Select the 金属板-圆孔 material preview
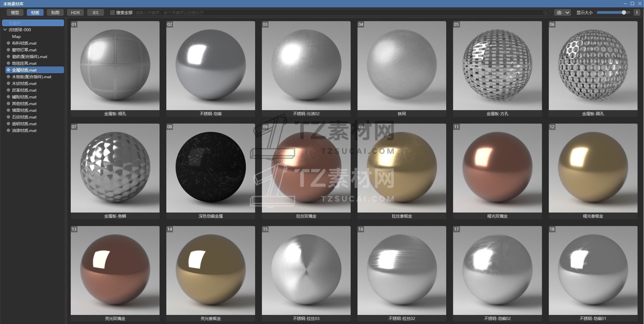This screenshot has height=324, width=644. [593, 66]
